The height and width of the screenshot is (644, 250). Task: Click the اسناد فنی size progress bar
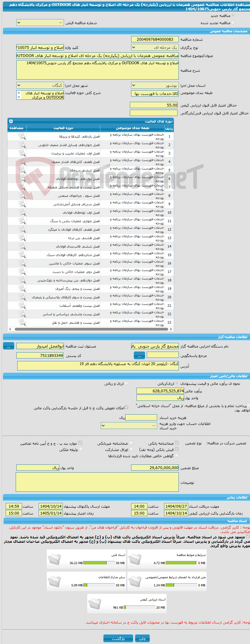[x=99, y=563]
